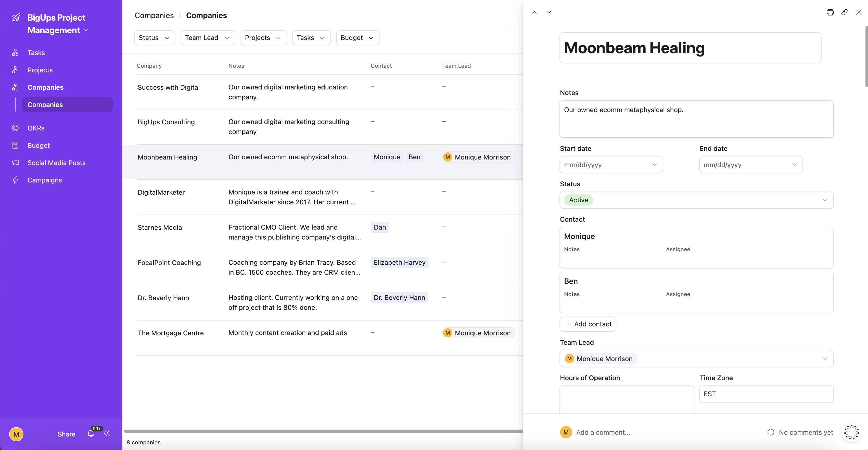The image size is (868, 450).
Task: Click the Add contact button
Action: coord(588,324)
